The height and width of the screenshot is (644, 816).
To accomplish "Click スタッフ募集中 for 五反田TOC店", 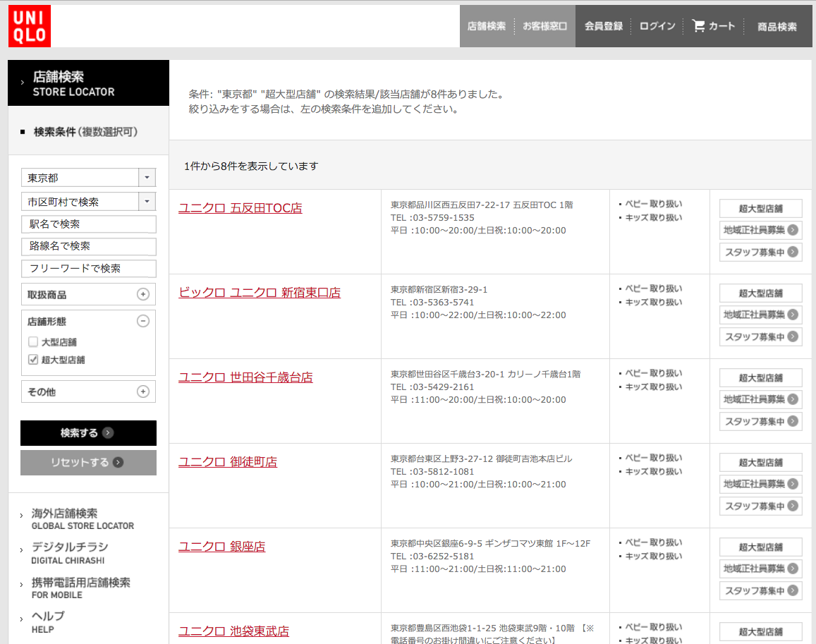I will [x=761, y=252].
